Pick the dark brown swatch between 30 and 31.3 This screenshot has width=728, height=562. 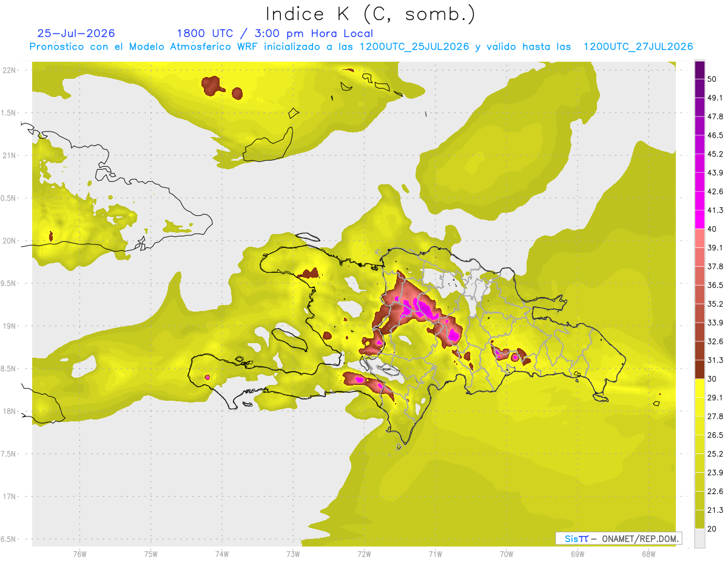point(699,369)
